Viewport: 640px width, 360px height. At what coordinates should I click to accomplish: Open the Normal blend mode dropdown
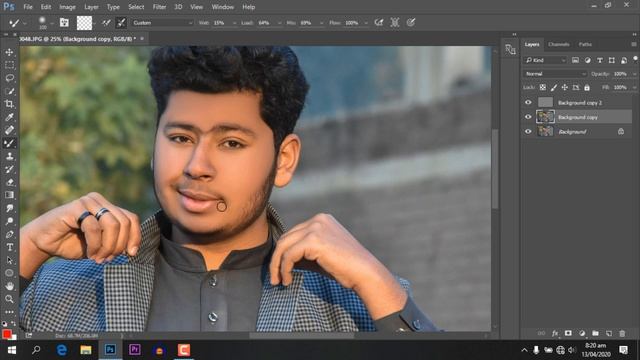point(555,74)
